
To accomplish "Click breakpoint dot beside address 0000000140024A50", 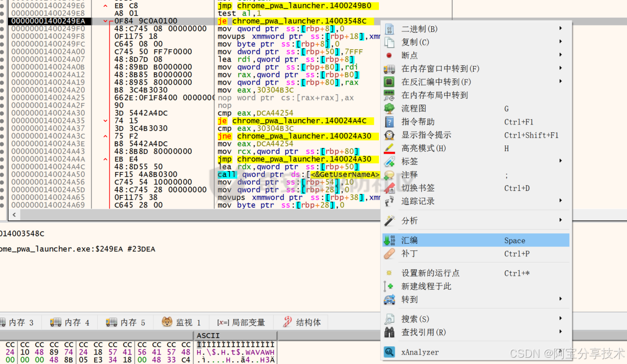I will [2, 174].
